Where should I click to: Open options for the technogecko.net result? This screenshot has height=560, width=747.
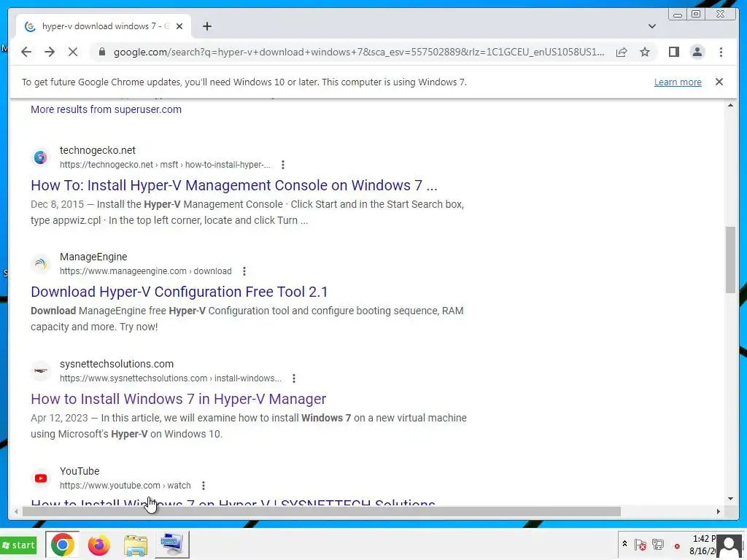tap(283, 165)
